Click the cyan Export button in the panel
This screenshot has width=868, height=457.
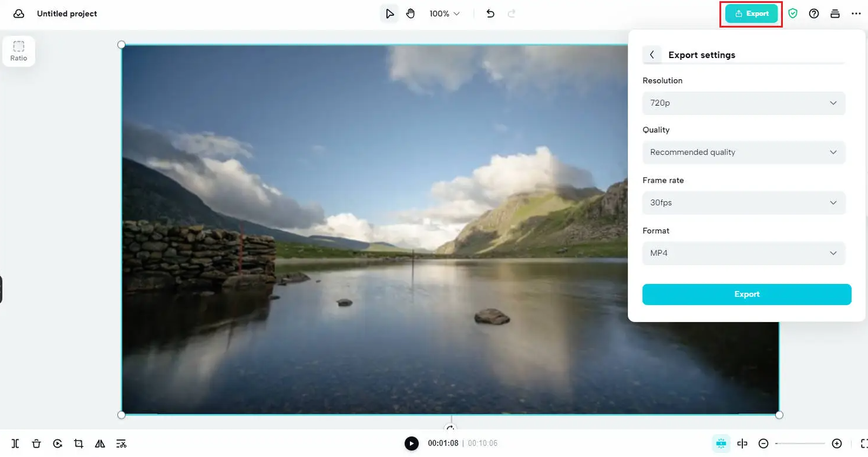click(x=746, y=294)
